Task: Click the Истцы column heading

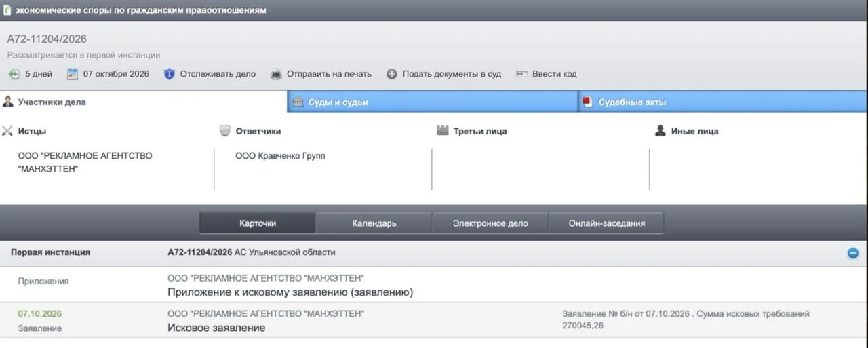Action: pyautogui.click(x=33, y=131)
